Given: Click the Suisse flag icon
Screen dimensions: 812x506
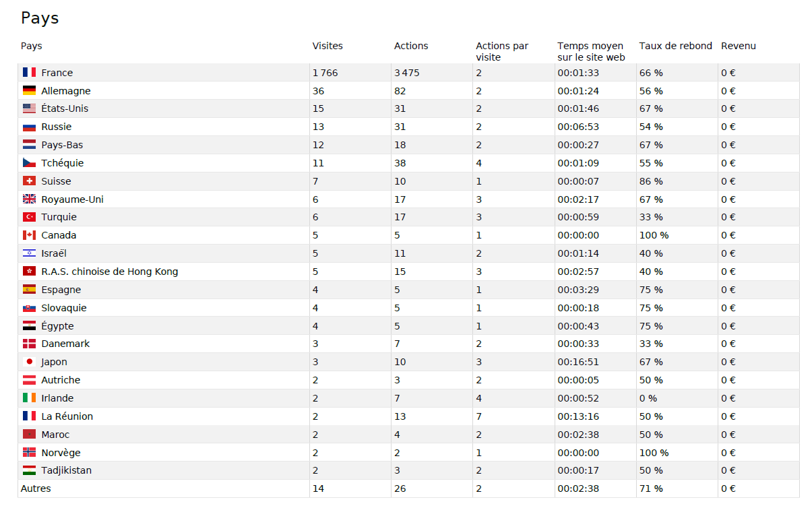Looking at the screenshot, I should (x=29, y=181).
